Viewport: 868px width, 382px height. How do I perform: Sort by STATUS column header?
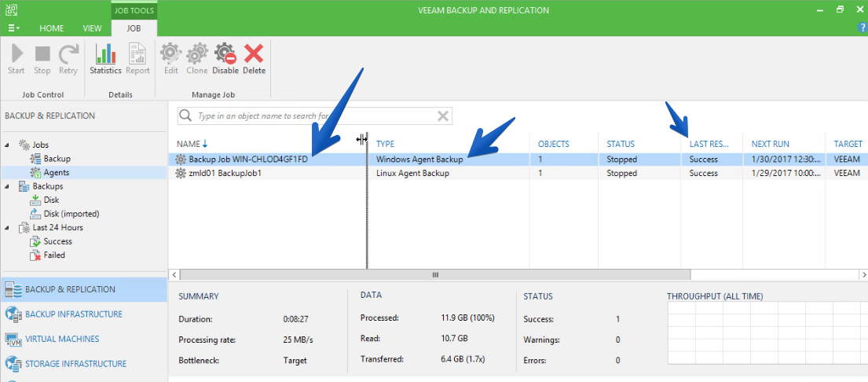(621, 144)
